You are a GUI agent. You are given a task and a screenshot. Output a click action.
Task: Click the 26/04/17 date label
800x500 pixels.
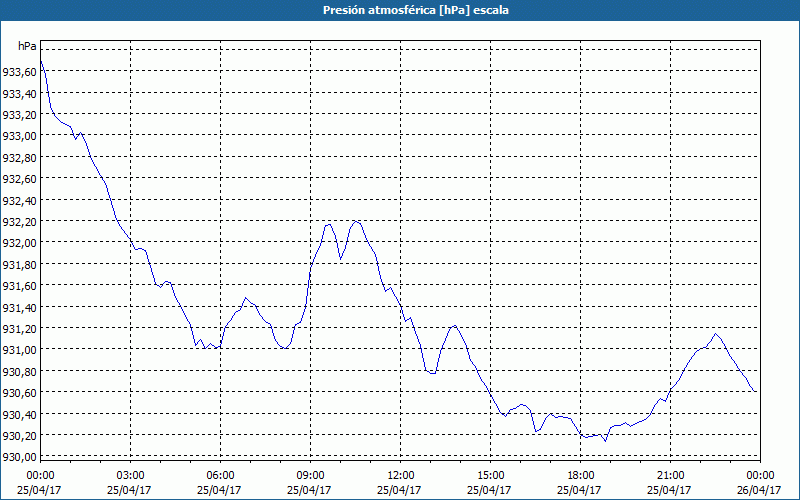coord(759,490)
